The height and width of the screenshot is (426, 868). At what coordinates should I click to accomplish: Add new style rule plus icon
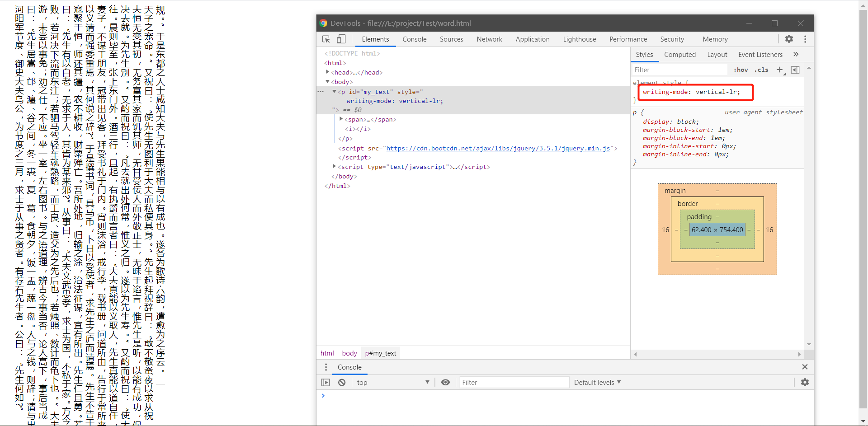click(780, 70)
